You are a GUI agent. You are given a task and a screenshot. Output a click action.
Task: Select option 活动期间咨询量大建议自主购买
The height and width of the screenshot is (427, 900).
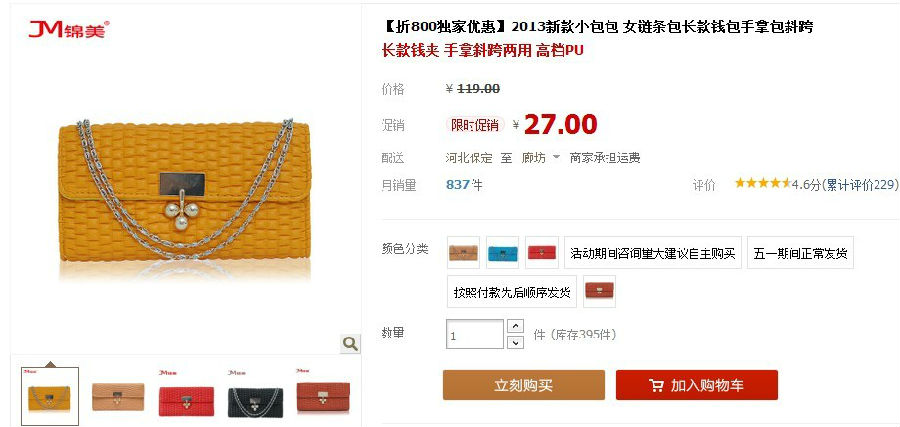pyautogui.click(x=653, y=253)
